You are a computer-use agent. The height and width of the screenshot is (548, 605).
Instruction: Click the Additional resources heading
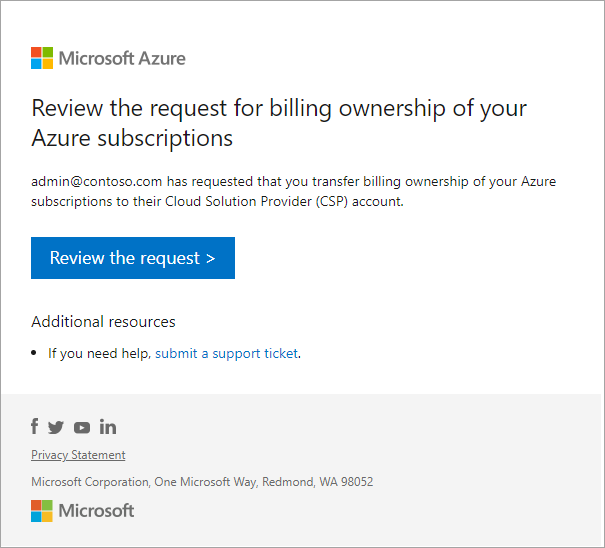point(103,322)
